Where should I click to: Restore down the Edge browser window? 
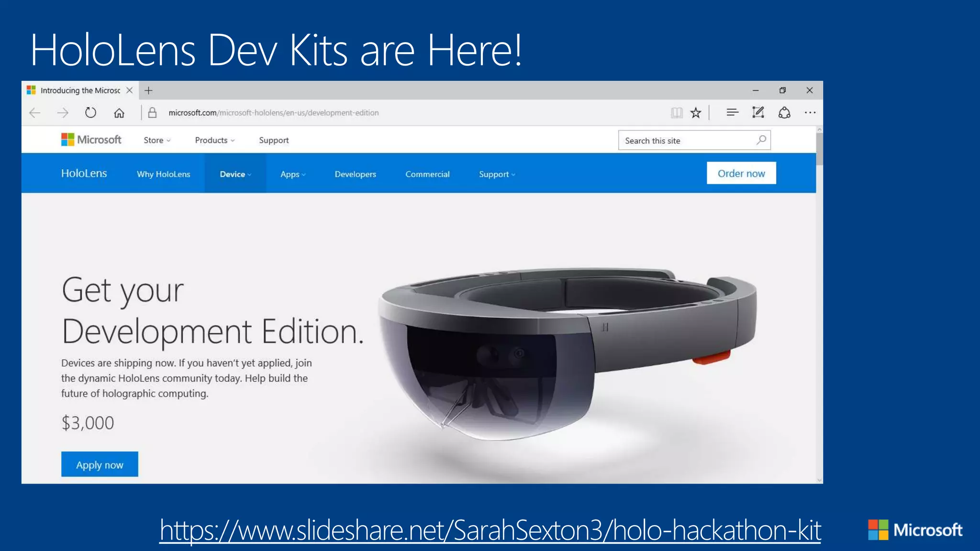tap(782, 90)
